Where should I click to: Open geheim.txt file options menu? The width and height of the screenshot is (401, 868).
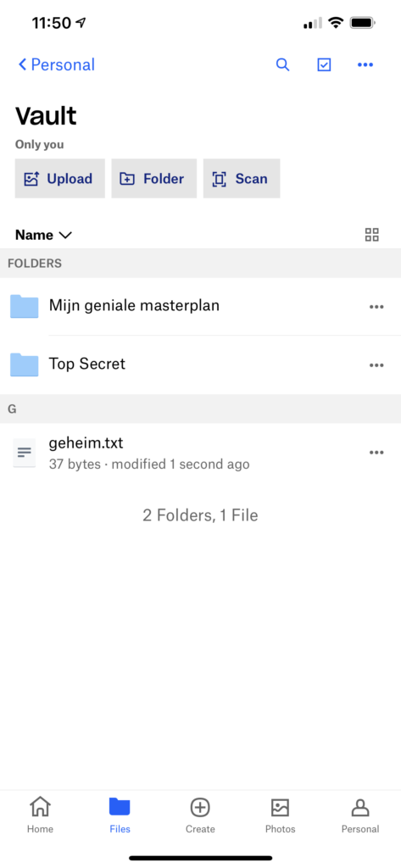point(376,453)
